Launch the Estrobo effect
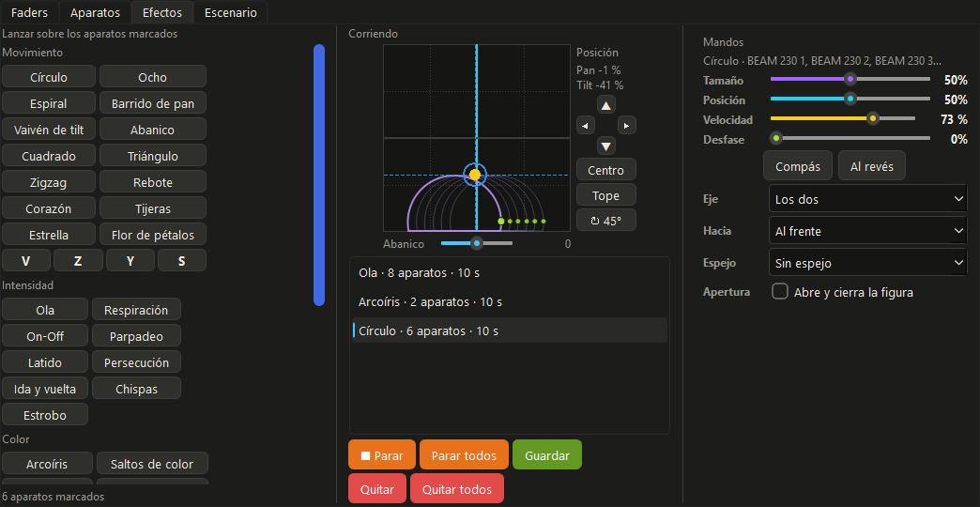The height and width of the screenshot is (507, 980). (45, 415)
